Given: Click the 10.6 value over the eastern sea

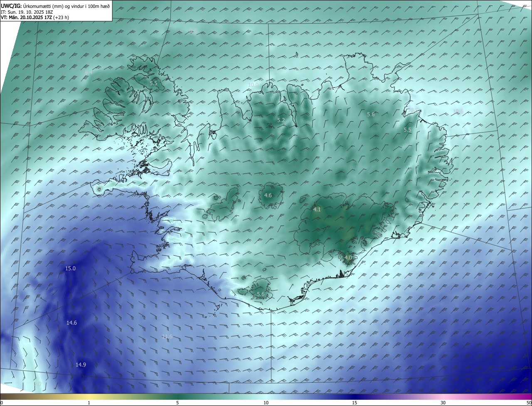Looking at the screenshot, I should point(458,111).
